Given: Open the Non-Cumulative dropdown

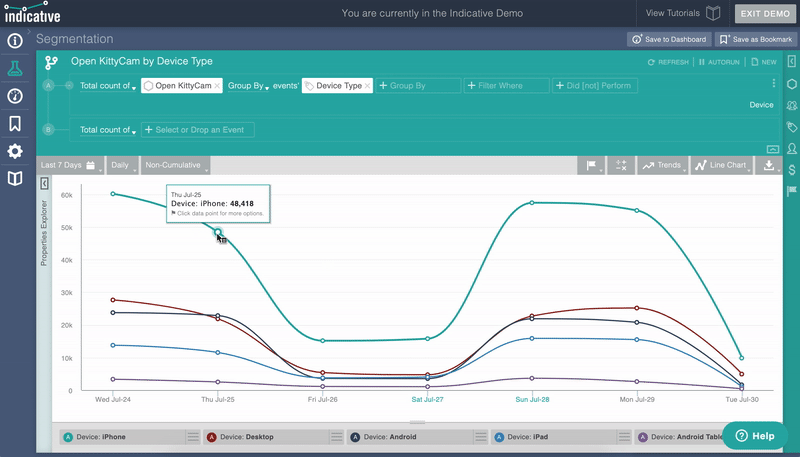Looking at the screenshot, I should point(176,165).
